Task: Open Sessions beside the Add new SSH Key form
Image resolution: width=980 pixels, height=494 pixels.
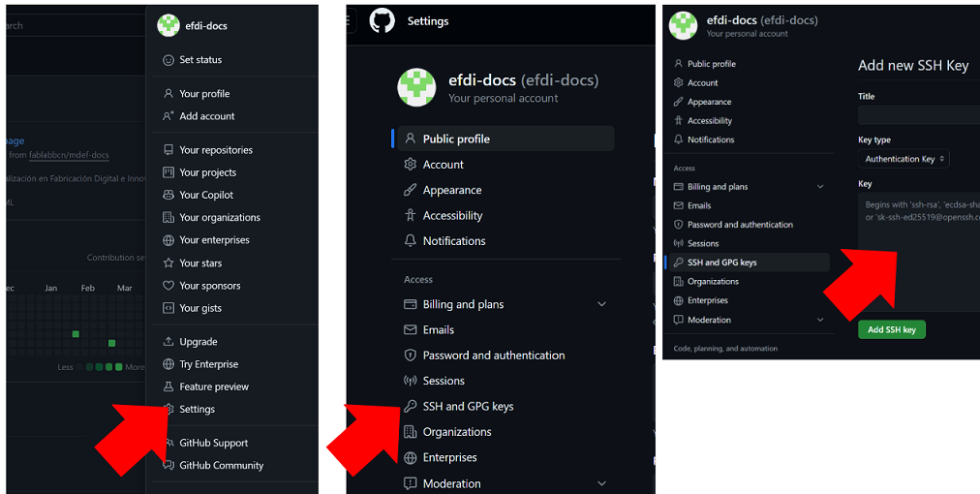Action: (703, 244)
